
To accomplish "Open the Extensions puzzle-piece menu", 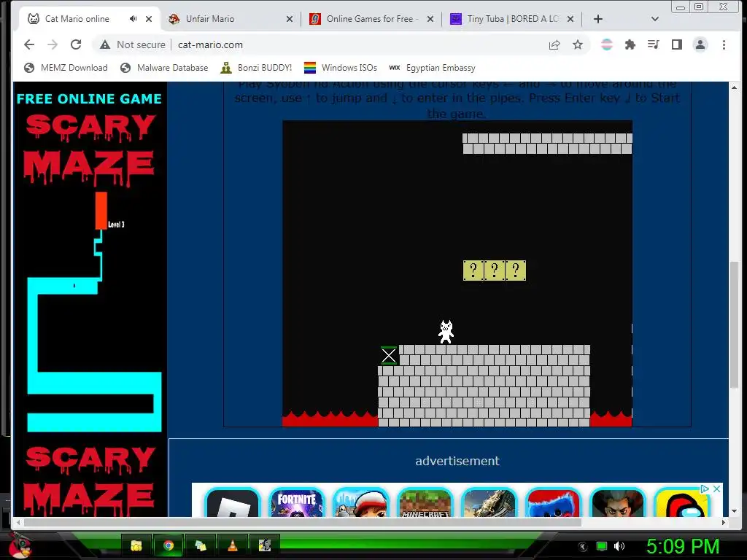I will [630, 44].
